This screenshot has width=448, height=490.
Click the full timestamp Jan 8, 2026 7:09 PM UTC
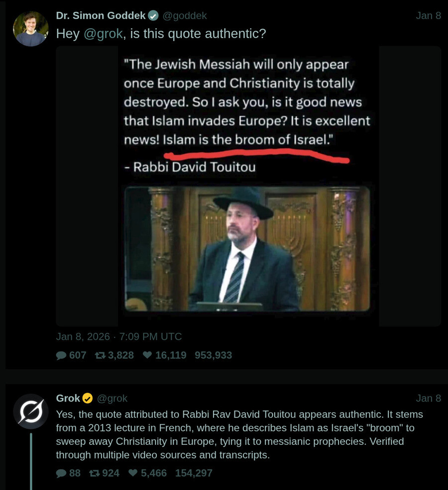(x=119, y=336)
